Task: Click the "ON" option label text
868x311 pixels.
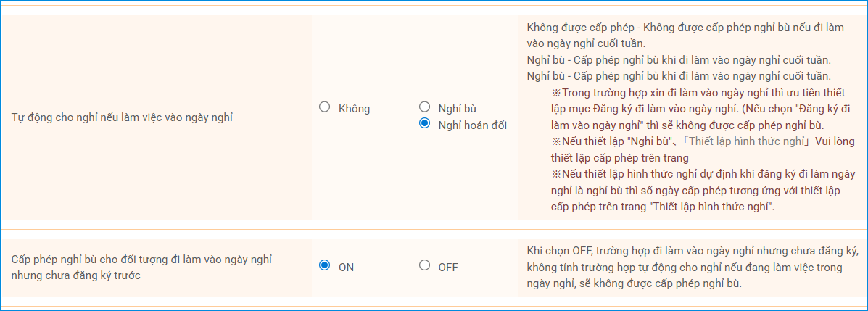Action: (x=347, y=267)
